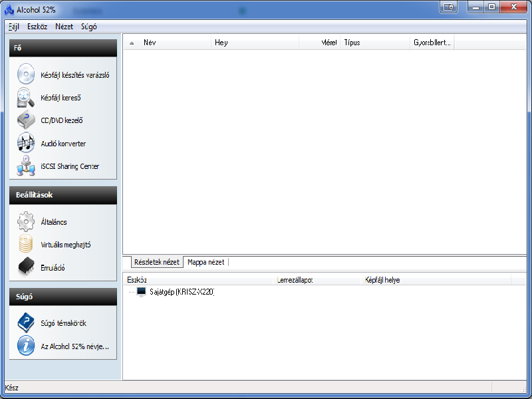532x399 pixels.
Task: Open the Képfájl készítés varázsló disc icon
Action: point(26,74)
